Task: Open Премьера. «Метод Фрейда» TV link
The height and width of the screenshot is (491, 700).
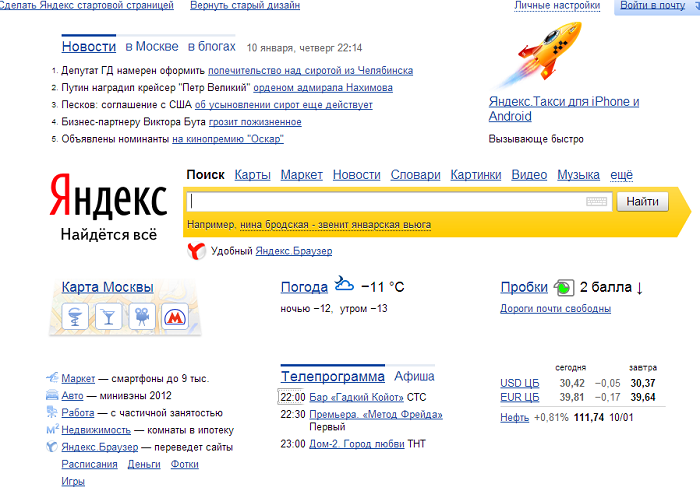Action: pos(376,415)
